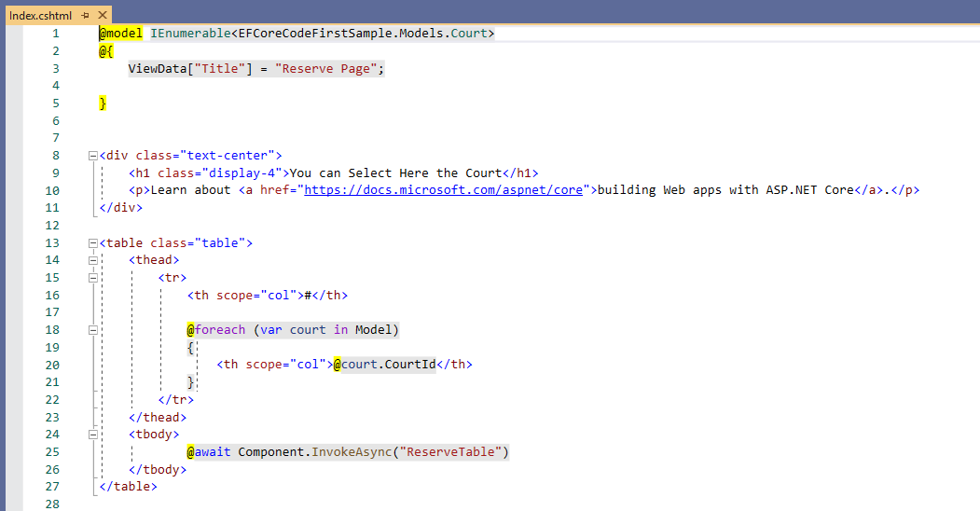Click the closing </tr> tag
Screen dimensions: 980x511
pos(175,400)
